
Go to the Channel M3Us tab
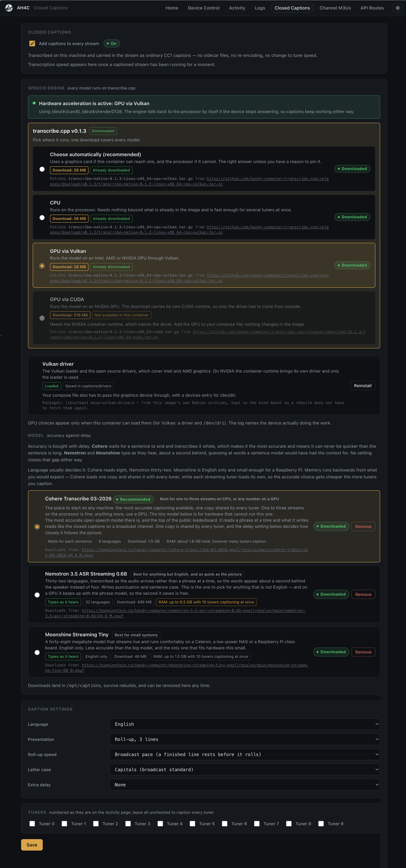click(335, 8)
